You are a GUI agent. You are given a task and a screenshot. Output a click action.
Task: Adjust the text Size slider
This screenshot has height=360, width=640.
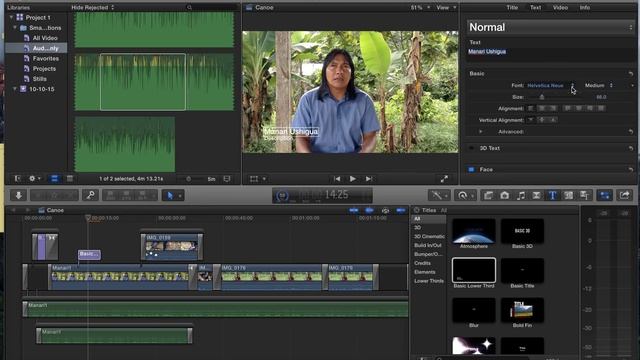[x=542, y=97]
